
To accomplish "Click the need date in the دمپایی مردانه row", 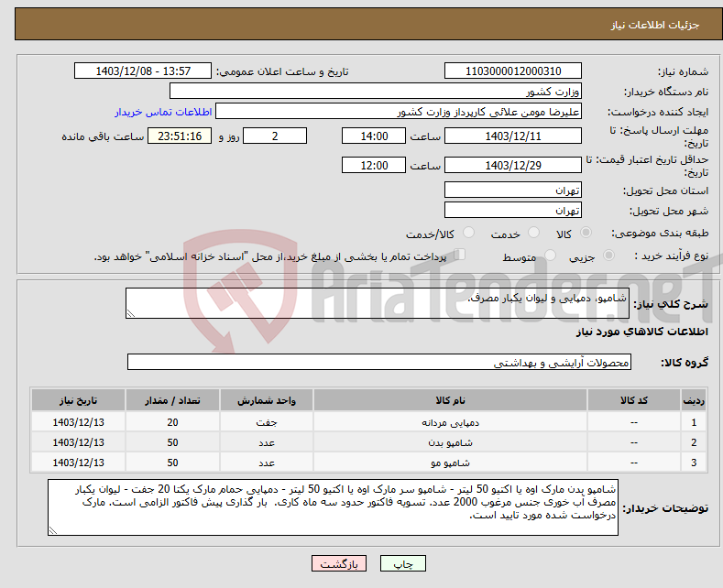I will click(79, 422).
